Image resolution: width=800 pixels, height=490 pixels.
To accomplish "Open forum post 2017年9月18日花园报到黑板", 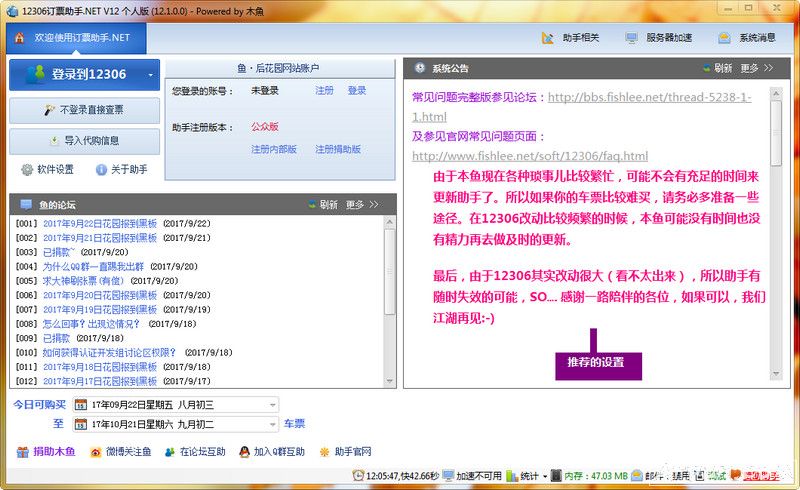I will (99, 366).
